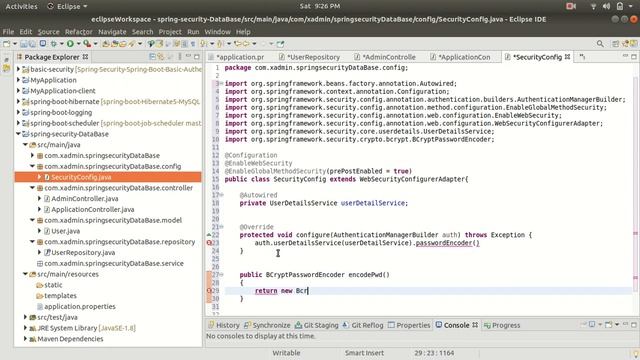The width and height of the screenshot is (640, 360).
Task: Expand the MyApplication project node
Action: point(18,80)
